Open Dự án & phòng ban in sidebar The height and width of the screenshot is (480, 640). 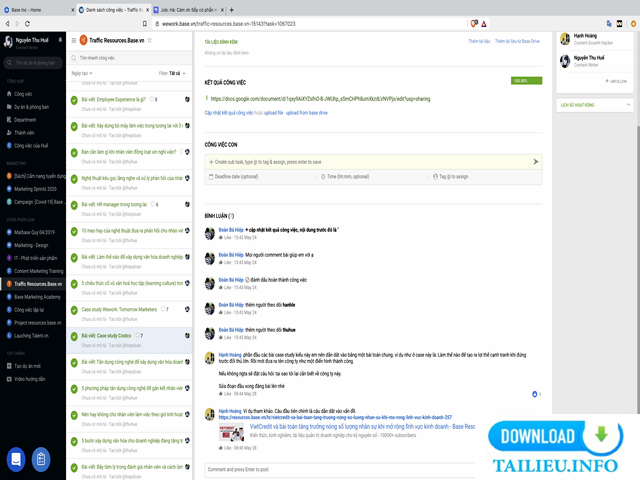pos(31,107)
